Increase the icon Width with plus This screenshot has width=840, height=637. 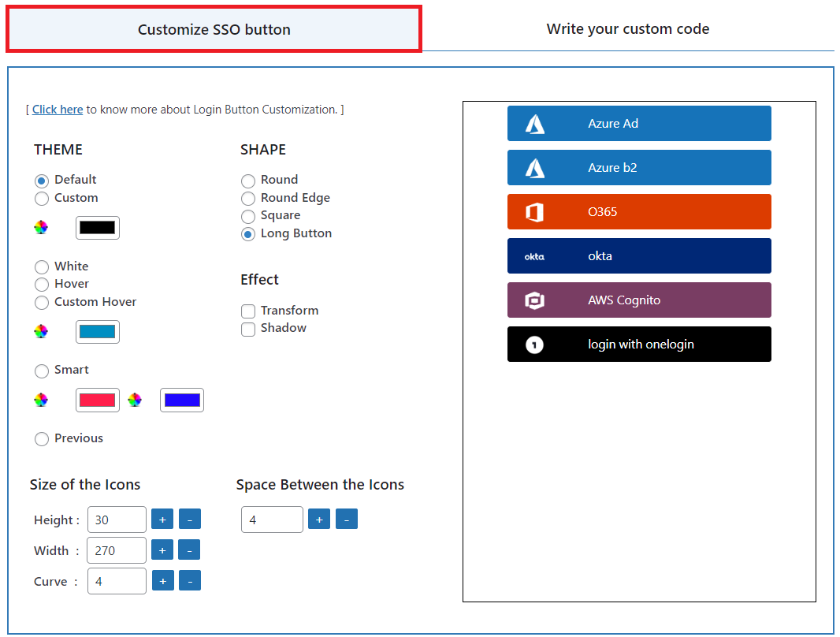click(162, 549)
